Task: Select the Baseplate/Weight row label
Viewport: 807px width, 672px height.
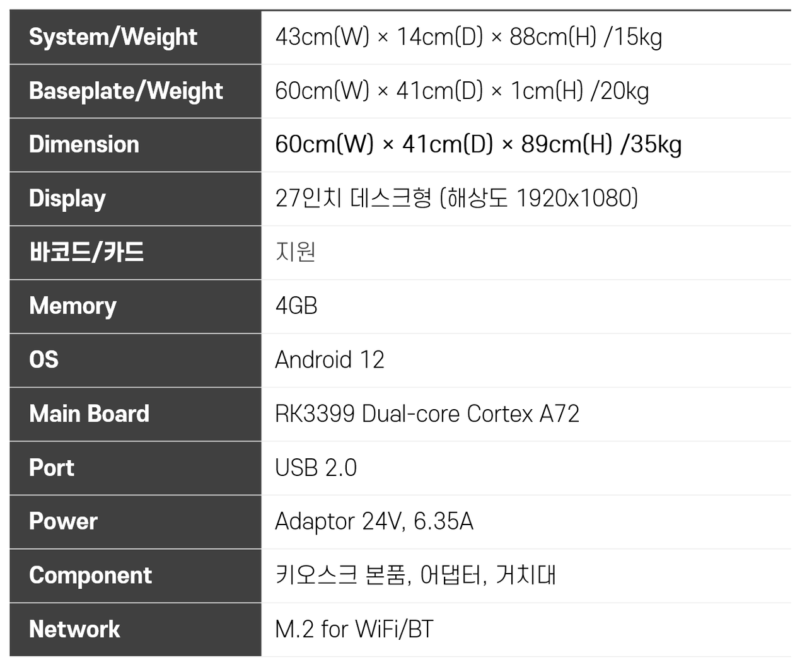Action: coord(126,91)
